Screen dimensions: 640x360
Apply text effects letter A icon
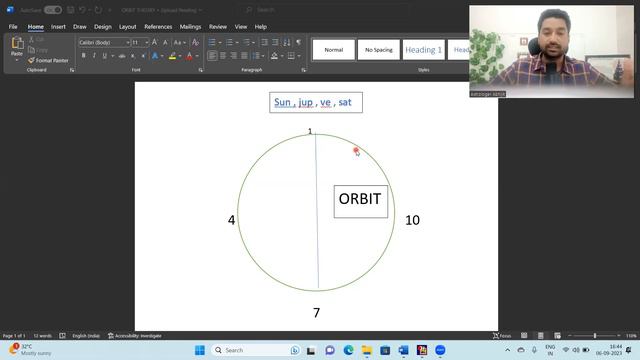(x=155, y=56)
